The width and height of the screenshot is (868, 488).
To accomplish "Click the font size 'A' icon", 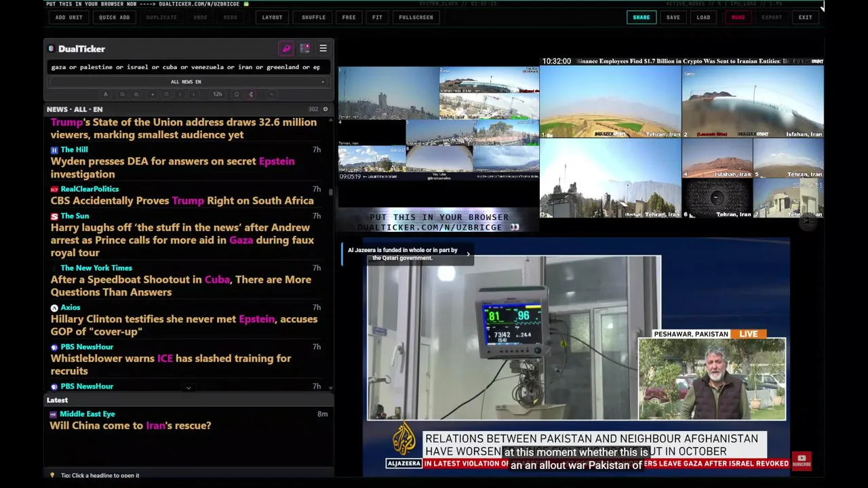I will (105, 94).
